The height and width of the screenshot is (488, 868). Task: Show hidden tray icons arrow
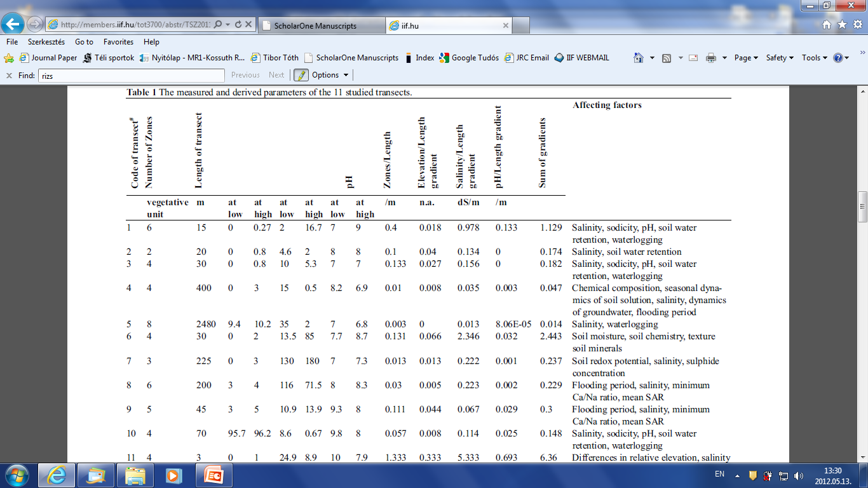click(x=738, y=475)
